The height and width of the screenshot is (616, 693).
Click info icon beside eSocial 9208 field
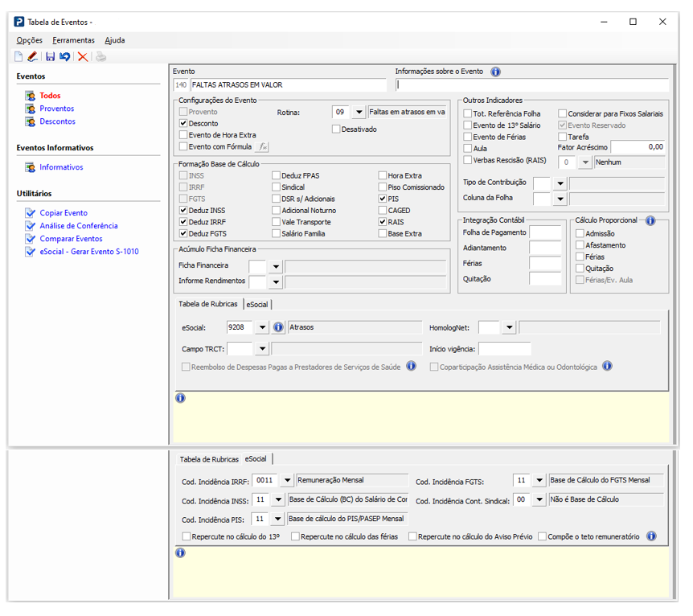point(278,327)
